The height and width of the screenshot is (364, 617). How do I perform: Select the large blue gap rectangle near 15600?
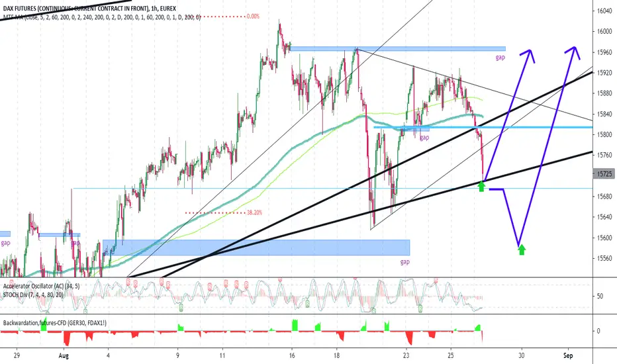click(x=256, y=248)
